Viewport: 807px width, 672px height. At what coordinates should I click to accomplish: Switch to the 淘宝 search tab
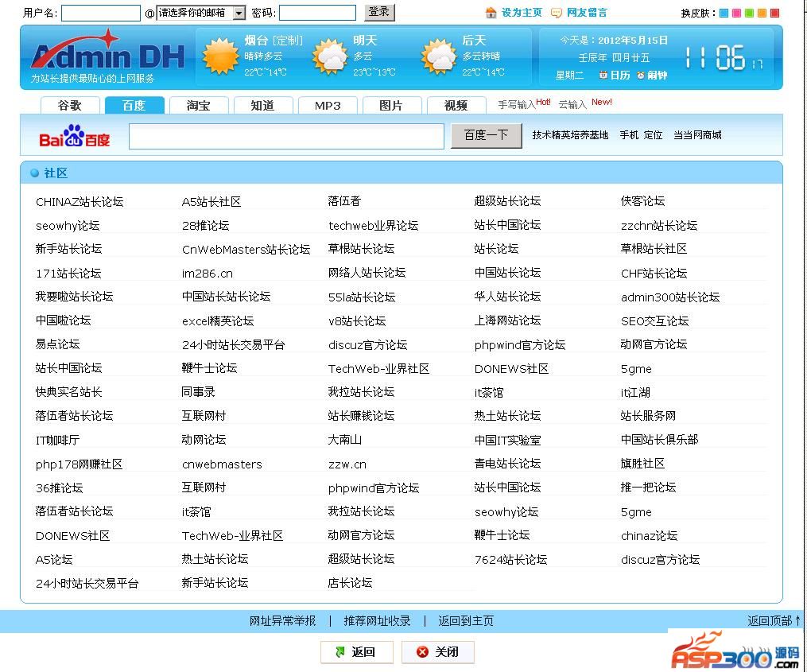point(199,106)
